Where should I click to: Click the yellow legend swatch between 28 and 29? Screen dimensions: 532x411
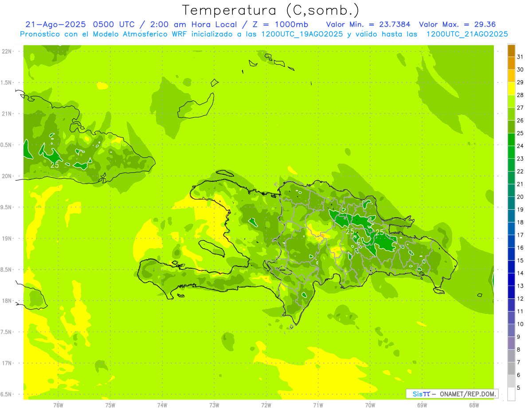(511, 89)
